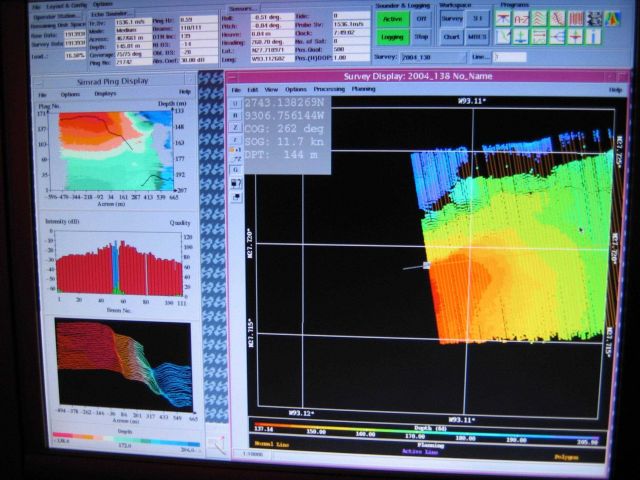Open Options menu in Simrad Ping Display
This screenshot has height=480, width=640.
pos(70,94)
